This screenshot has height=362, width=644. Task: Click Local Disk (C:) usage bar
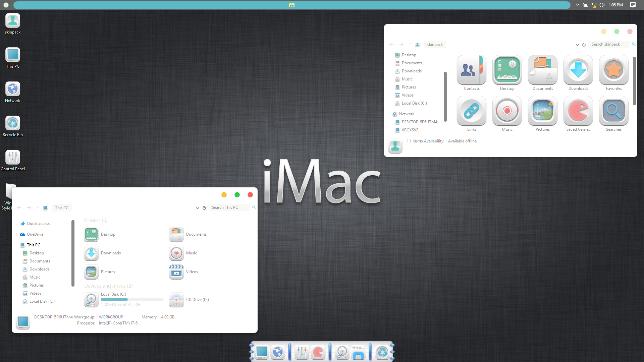(x=132, y=299)
